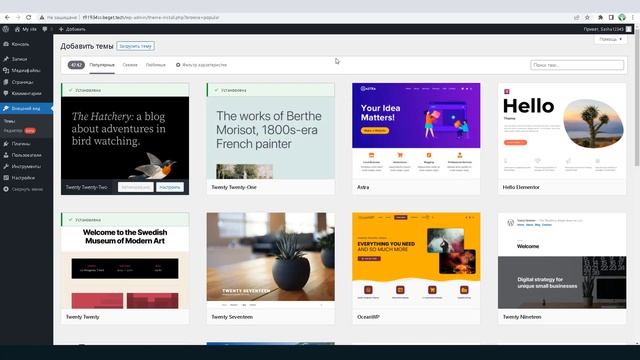Click the theme search input field
Image resolution: width=640 pixels, height=360 pixels.
tap(577, 65)
